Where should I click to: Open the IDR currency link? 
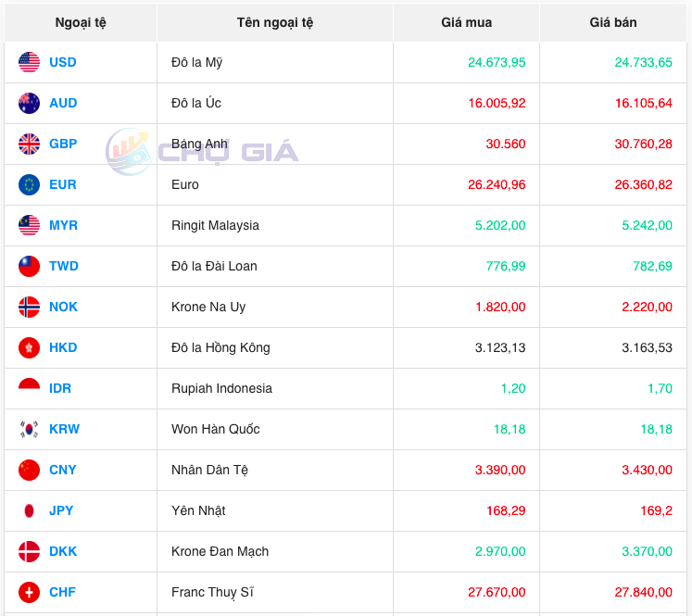60,388
